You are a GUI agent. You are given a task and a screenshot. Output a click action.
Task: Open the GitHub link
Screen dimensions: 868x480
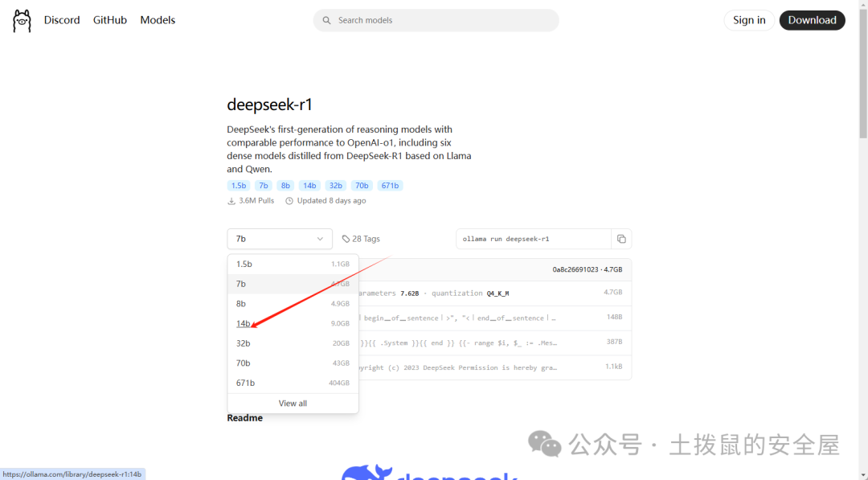pyautogui.click(x=109, y=20)
